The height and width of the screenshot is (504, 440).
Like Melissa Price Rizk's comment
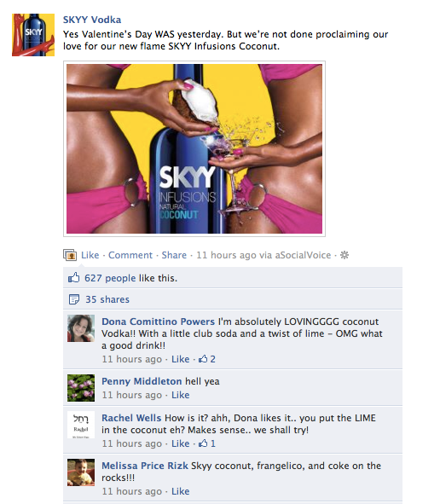(x=180, y=491)
